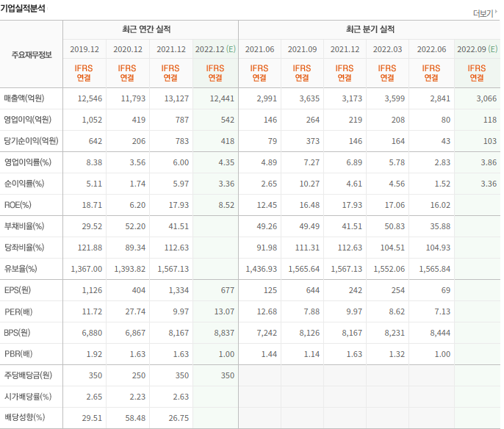Click the 당좌비율(%) row label

[24, 248]
